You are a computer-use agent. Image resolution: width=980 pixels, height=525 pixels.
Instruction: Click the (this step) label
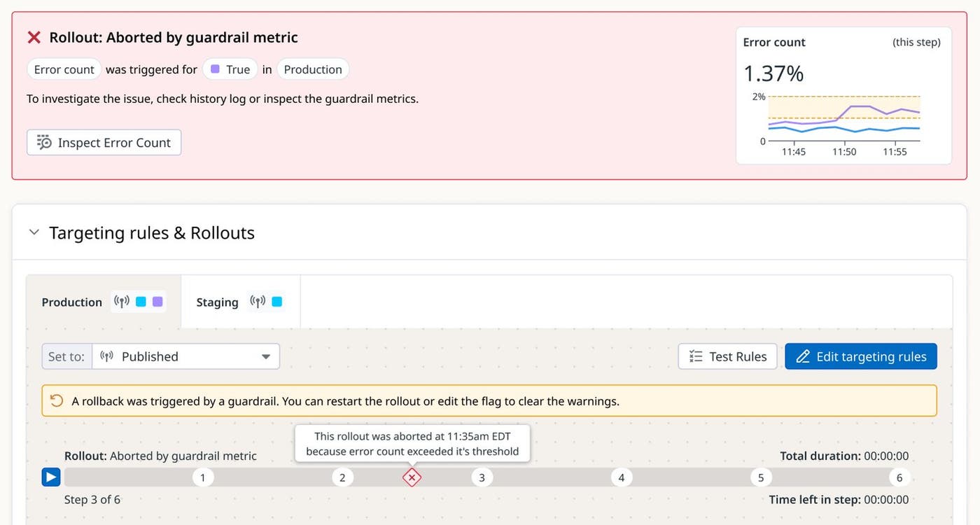coord(916,42)
